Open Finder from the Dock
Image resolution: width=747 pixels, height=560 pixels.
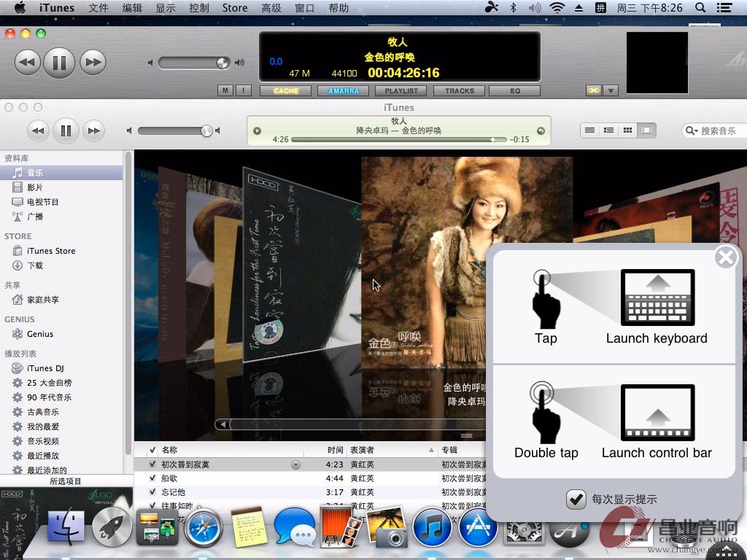point(66,526)
